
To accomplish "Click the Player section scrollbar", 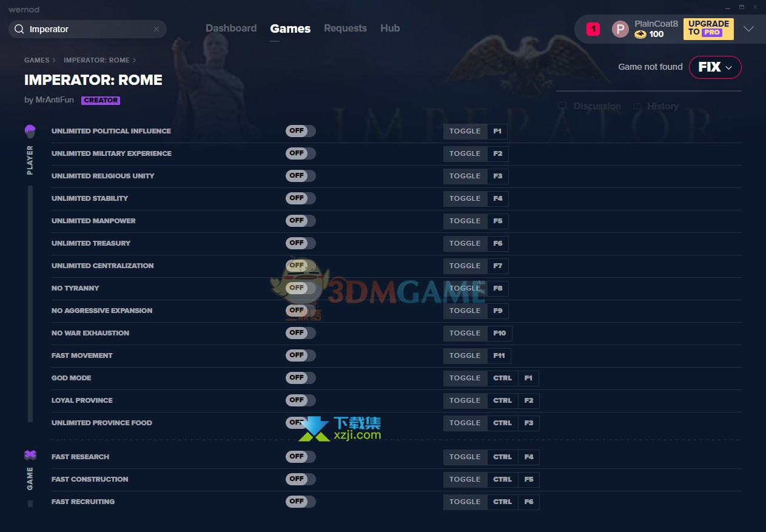I will click(30, 303).
